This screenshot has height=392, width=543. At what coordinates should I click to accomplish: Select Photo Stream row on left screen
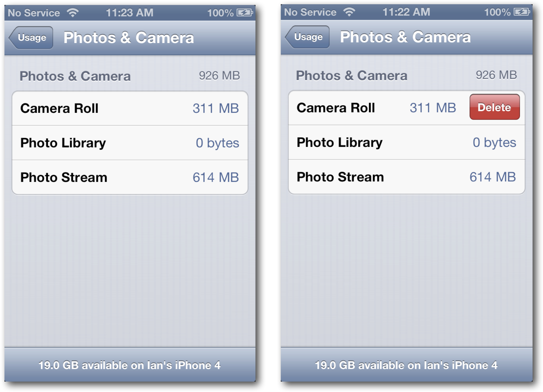[x=130, y=177]
